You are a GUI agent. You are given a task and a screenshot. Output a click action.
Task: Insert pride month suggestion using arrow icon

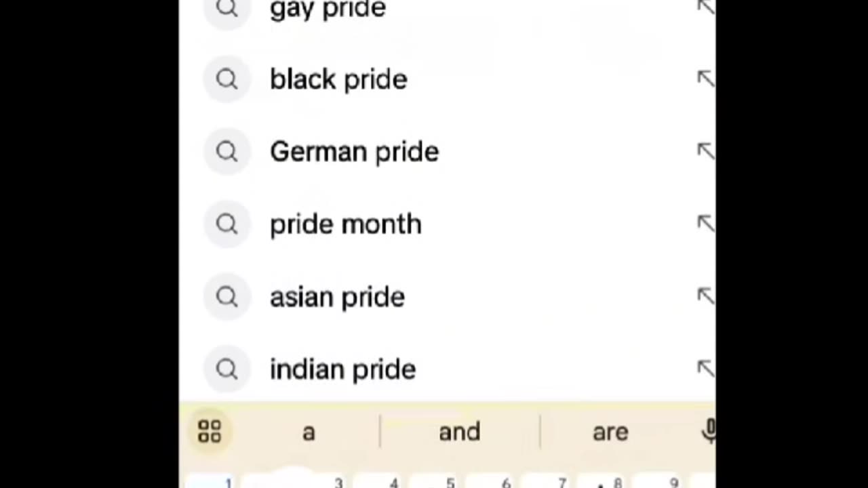click(x=705, y=224)
